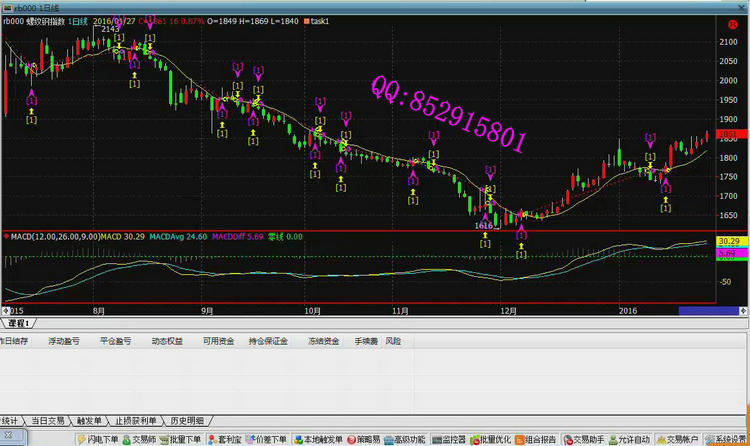The height and width of the screenshot is (446, 750).
Task: Open 批量优化 batch optimization
Action: click(x=494, y=439)
